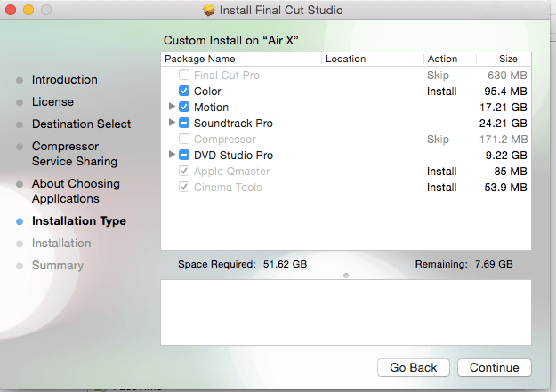
Task: Click the Introduction step in sidebar
Action: pyautogui.click(x=64, y=80)
